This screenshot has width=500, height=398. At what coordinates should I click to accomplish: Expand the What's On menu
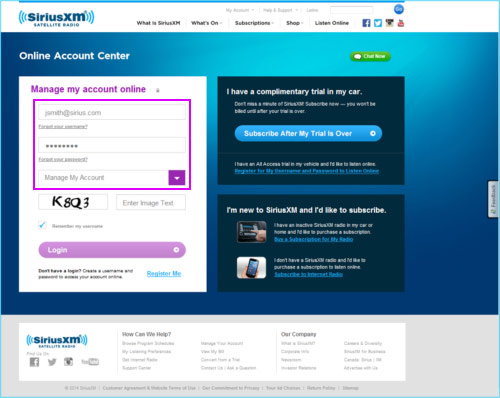[x=206, y=23]
